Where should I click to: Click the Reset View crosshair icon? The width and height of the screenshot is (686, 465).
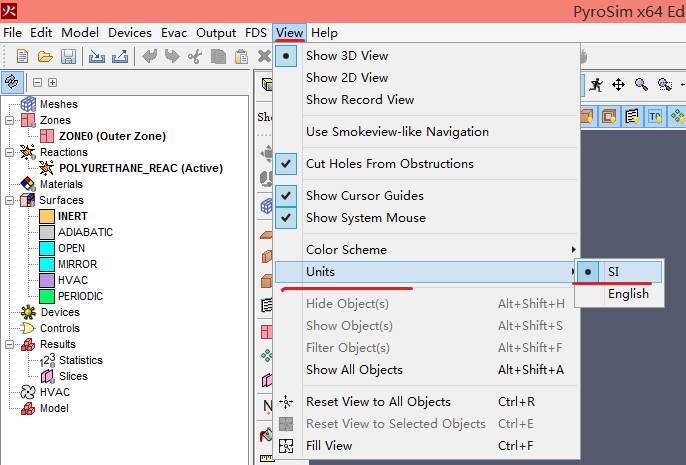click(x=286, y=402)
